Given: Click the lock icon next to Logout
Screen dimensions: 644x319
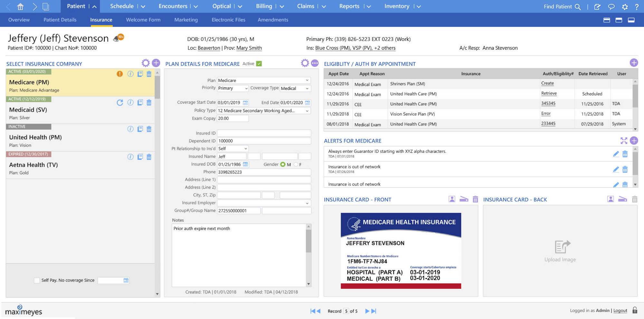Looking at the screenshot, I should (635, 310).
